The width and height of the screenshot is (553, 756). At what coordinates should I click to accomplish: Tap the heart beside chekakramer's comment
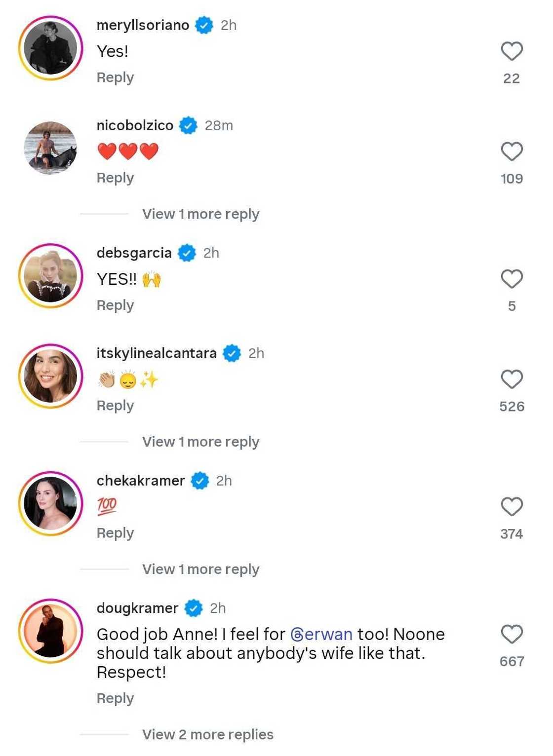[x=513, y=506]
